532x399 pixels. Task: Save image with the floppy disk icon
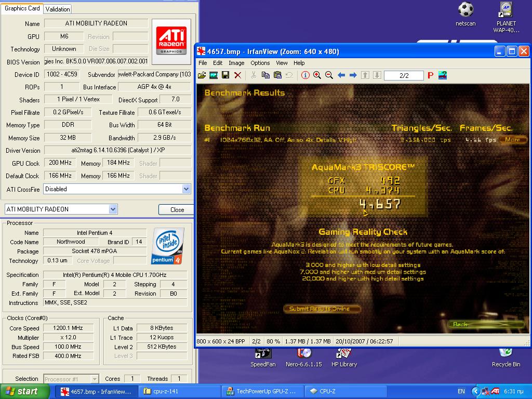coord(225,75)
